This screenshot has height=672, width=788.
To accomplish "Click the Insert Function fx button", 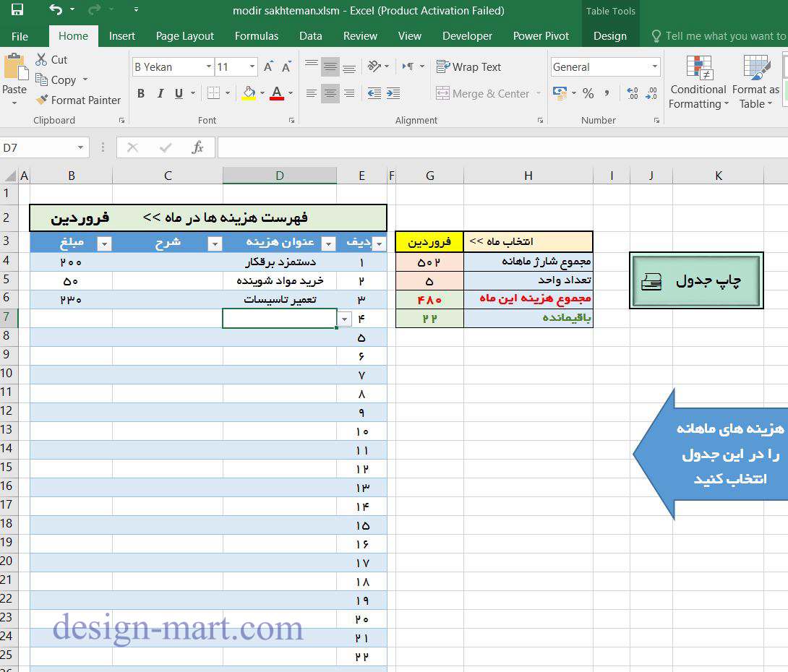I will click(x=198, y=147).
